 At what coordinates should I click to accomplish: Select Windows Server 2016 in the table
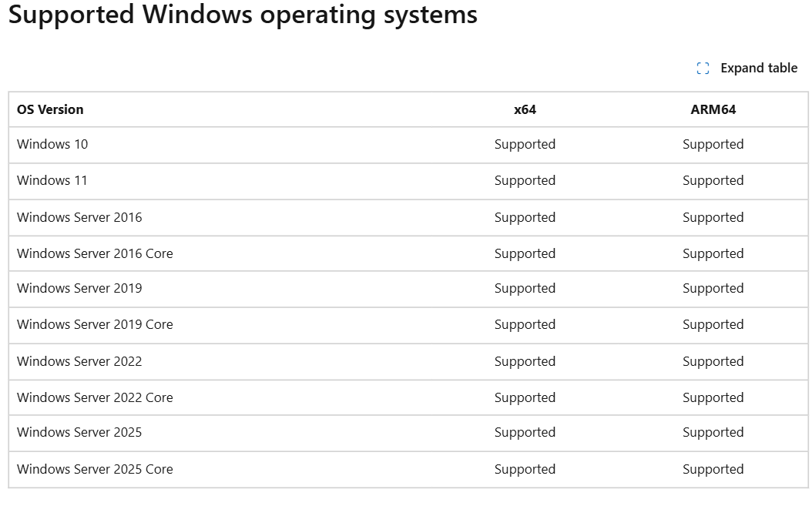80,217
